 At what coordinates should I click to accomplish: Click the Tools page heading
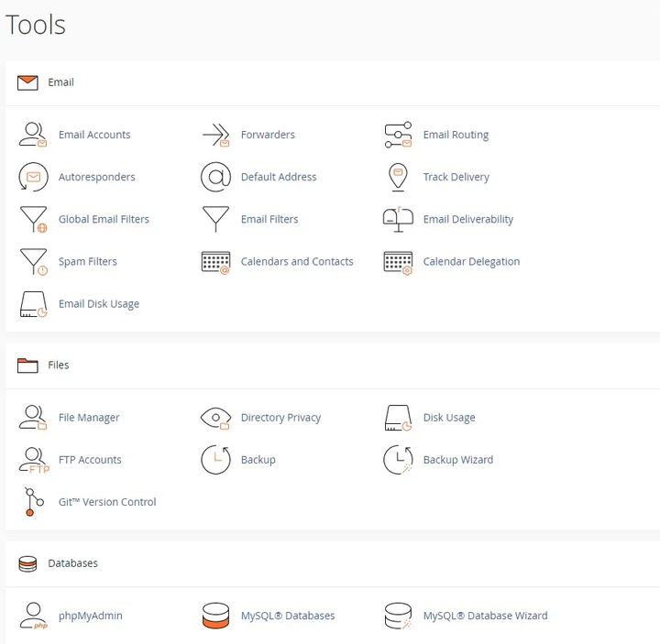[x=36, y=25]
